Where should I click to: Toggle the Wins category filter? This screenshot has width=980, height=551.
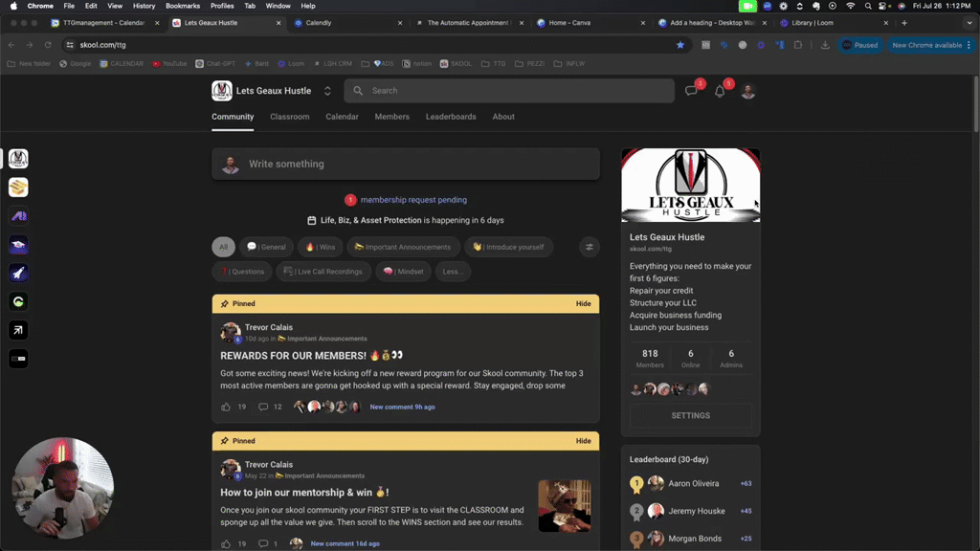(x=319, y=246)
